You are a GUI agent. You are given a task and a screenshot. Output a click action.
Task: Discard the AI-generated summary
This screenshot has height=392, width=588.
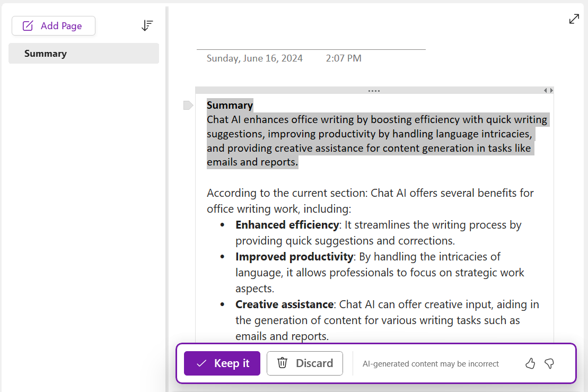coord(305,363)
